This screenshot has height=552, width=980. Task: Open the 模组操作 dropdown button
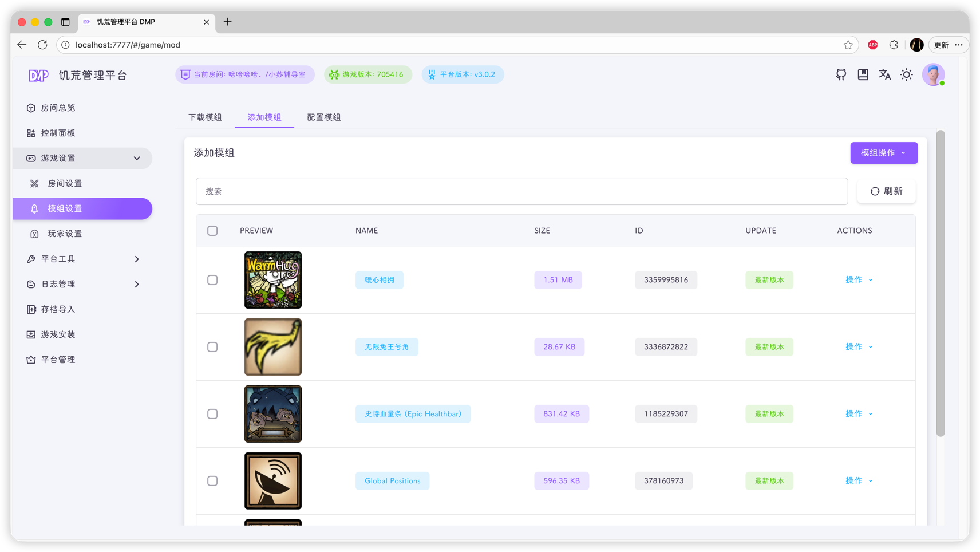(884, 153)
